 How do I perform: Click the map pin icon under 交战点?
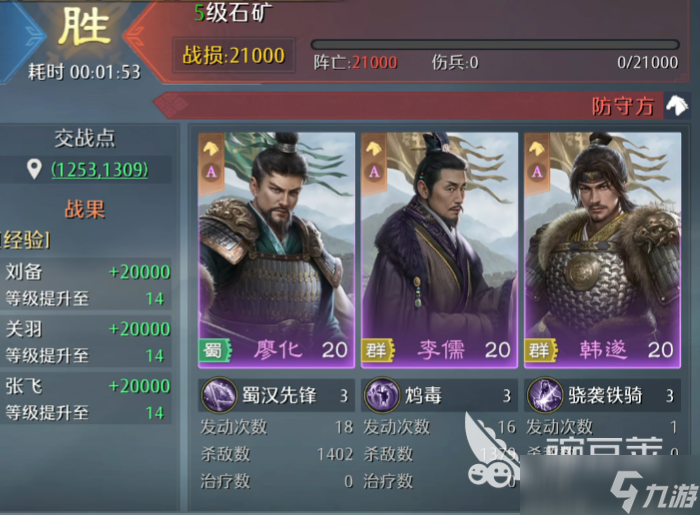(34, 170)
